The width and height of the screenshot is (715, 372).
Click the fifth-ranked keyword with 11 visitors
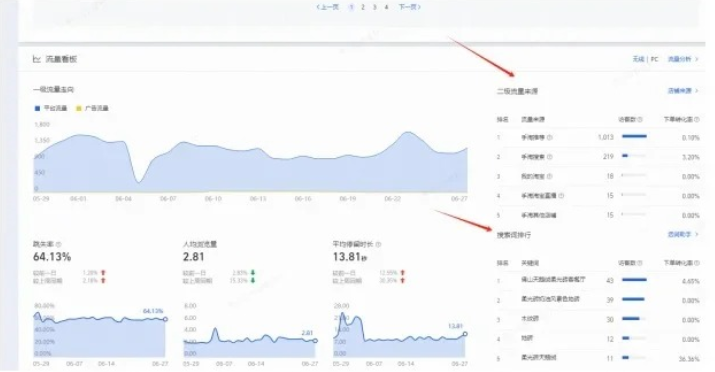coord(539,358)
